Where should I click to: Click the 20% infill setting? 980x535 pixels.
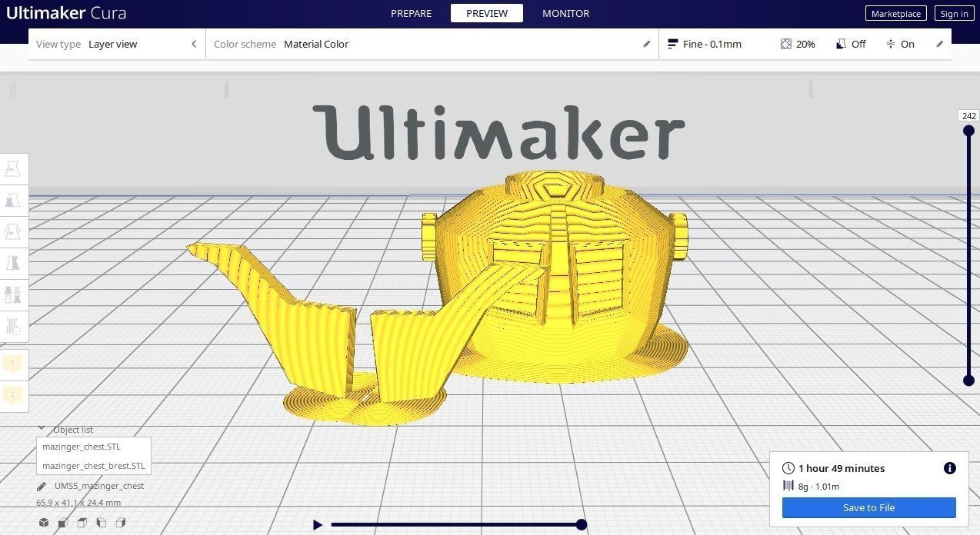point(798,44)
